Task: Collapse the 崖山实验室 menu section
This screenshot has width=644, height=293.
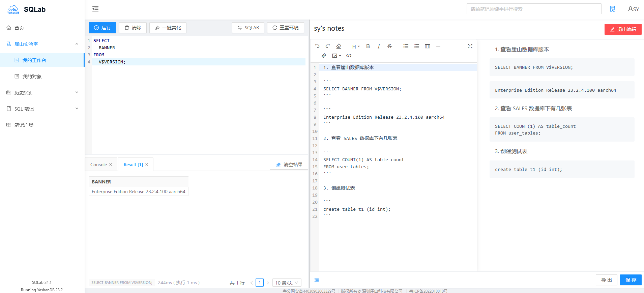Action: click(x=42, y=44)
